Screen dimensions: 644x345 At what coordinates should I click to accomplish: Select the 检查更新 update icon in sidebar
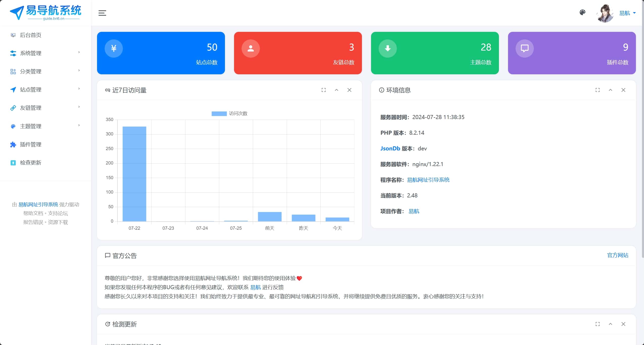[x=13, y=163]
